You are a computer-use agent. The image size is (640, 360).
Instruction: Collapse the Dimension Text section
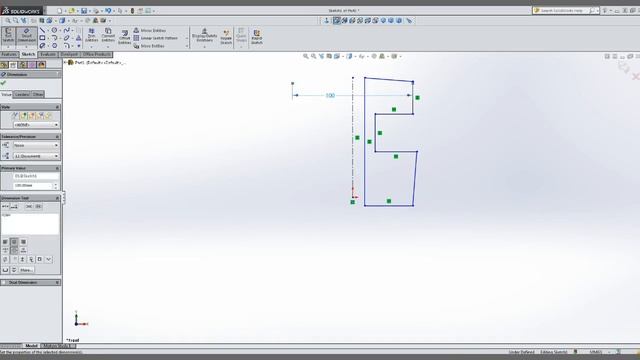[x=57, y=198]
